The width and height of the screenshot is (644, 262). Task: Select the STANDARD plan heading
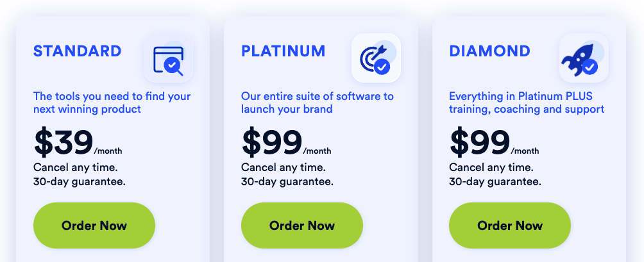point(77,51)
